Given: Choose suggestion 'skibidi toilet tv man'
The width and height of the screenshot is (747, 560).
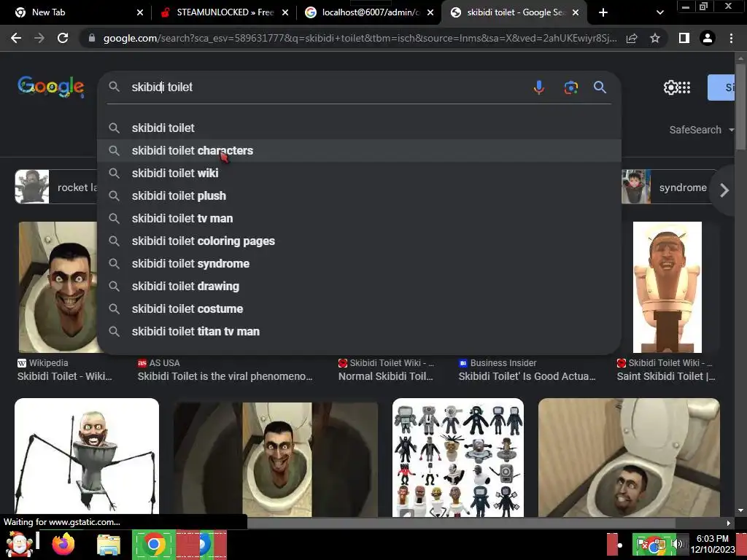Looking at the screenshot, I should pyautogui.click(x=359, y=219).
